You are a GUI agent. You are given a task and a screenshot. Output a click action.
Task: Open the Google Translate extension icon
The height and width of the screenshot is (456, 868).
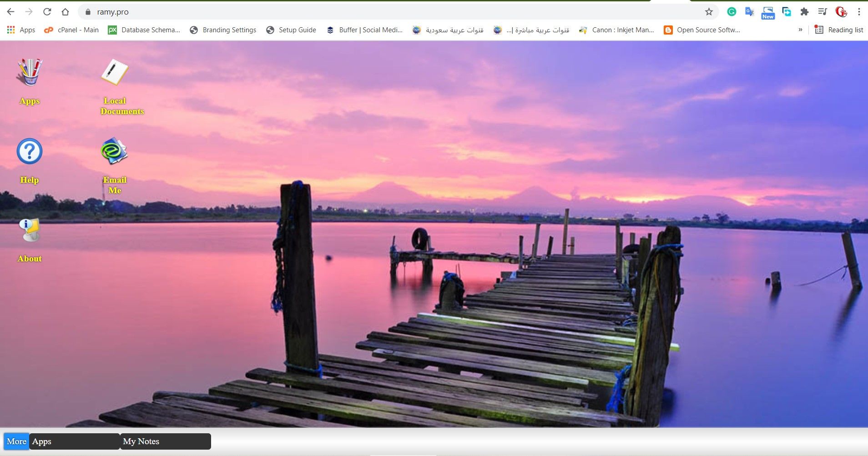tap(749, 12)
